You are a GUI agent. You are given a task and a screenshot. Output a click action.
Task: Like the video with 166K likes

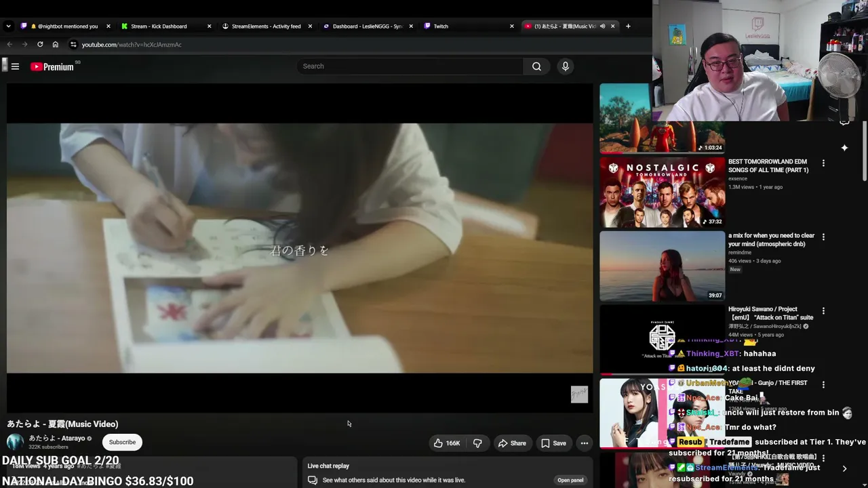(x=447, y=443)
